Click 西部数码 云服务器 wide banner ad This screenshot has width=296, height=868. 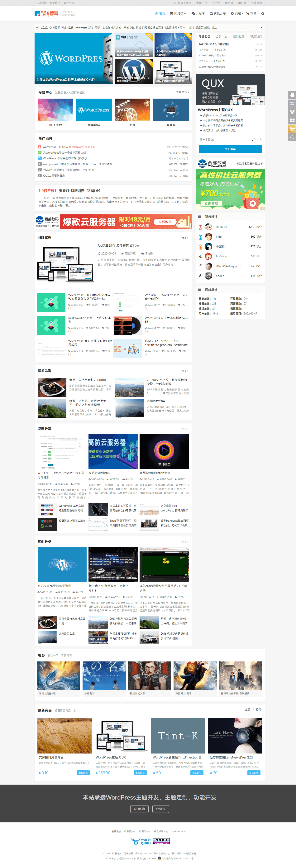tap(113, 222)
